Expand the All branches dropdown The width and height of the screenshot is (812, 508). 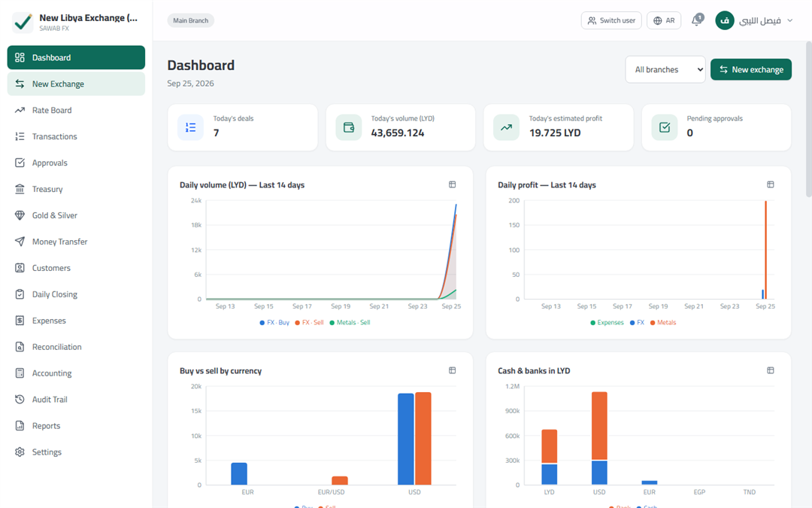[x=665, y=69]
